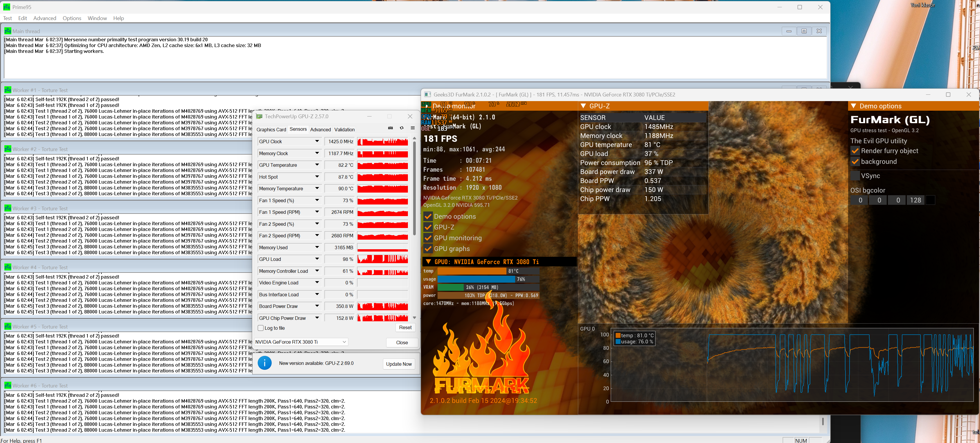The image size is (980, 443).
Task: Minimize the Main thread child window
Action: pyautogui.click(x=789, y=31)
